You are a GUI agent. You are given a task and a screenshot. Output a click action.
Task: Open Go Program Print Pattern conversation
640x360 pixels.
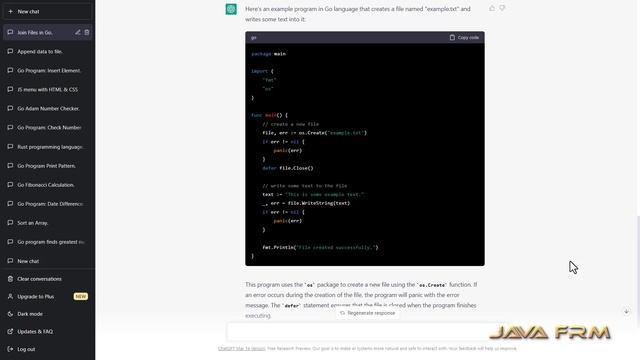[47, 166]
